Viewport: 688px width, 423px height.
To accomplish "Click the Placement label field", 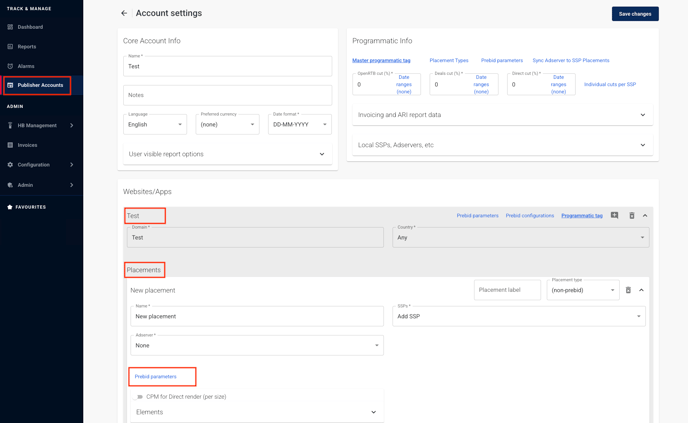I will (507, 290).
